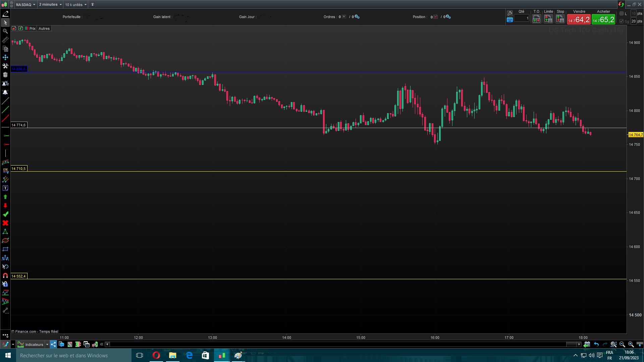Click the blue keyboard icon
Image resolution: width=644 pixels, height=362 pixels.
pos(510,20)
